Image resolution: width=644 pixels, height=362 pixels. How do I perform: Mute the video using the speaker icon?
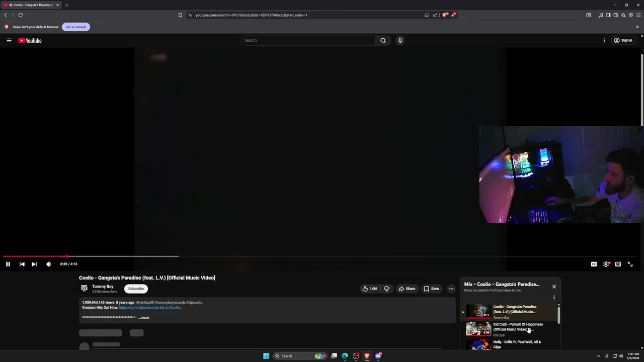point(48,264)
